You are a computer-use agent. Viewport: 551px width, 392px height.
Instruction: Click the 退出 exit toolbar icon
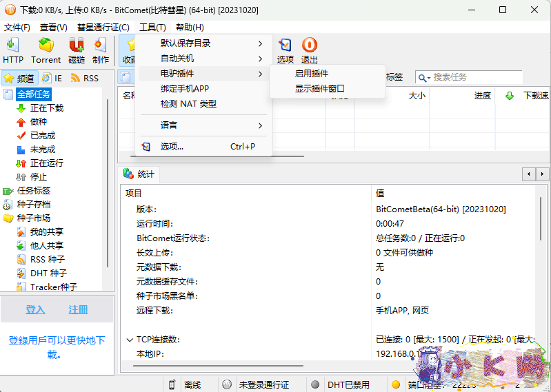[310, 51]
